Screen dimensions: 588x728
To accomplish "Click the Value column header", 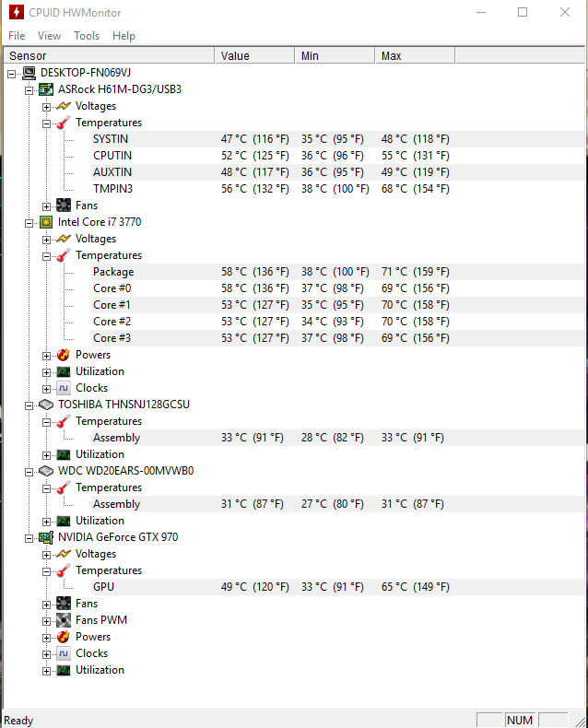I will tap(254, 55).
